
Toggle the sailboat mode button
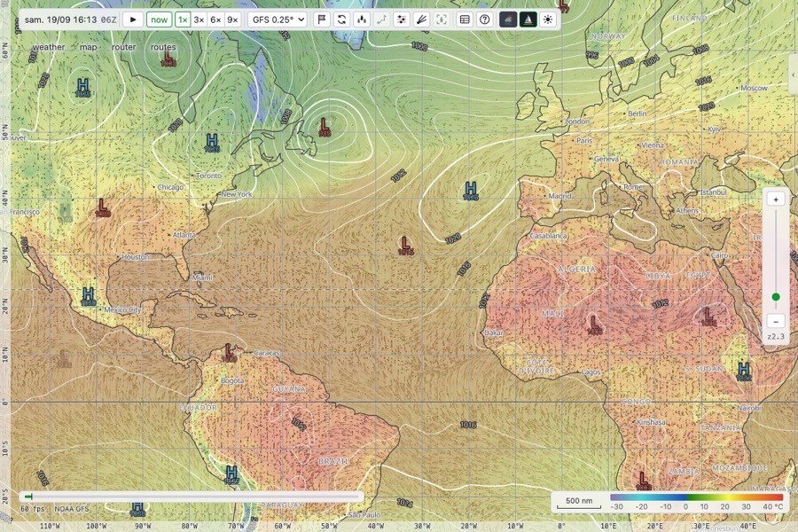[x=528, y=20]
